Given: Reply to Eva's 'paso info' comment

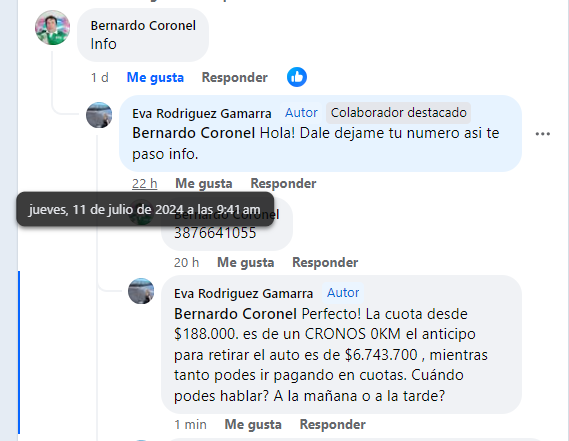Looking at the screenshot, I should [283, 183].
